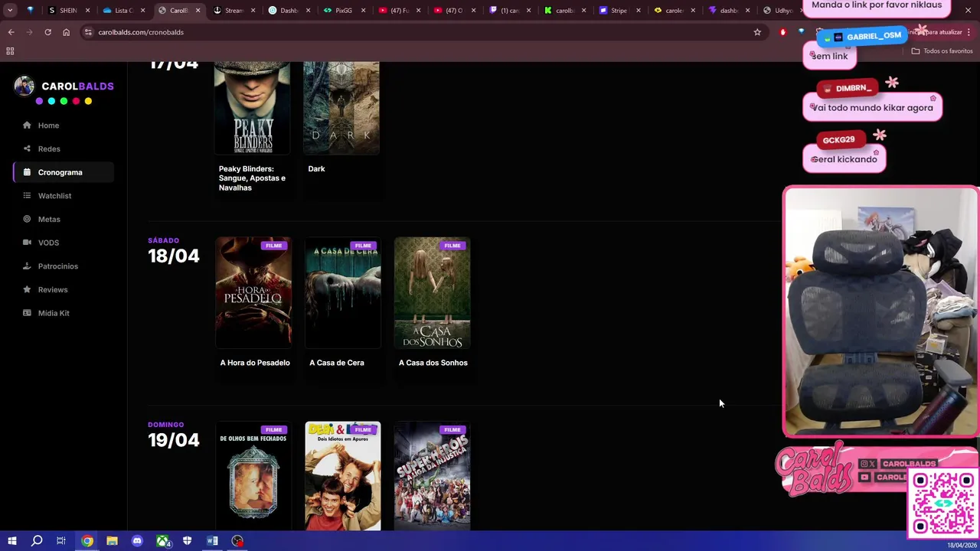Click the address bar URL field
Image resolution: width=980 pixels, height=551 pixels.
click(x=421, y=32)
